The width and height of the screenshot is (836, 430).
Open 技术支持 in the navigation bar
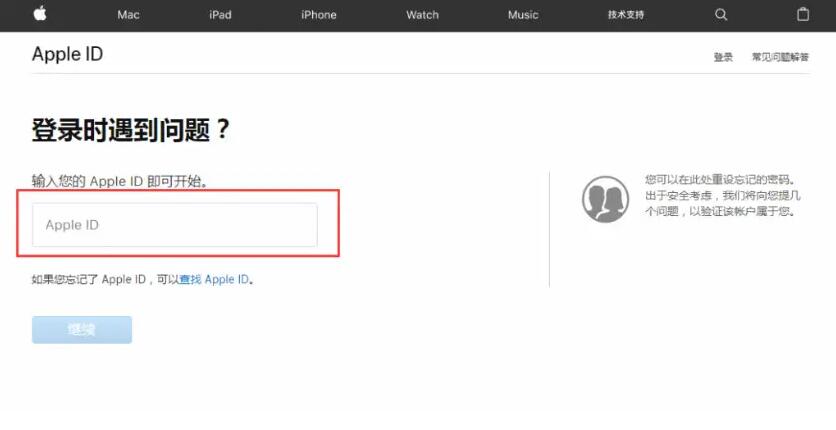tap(626, 15)
